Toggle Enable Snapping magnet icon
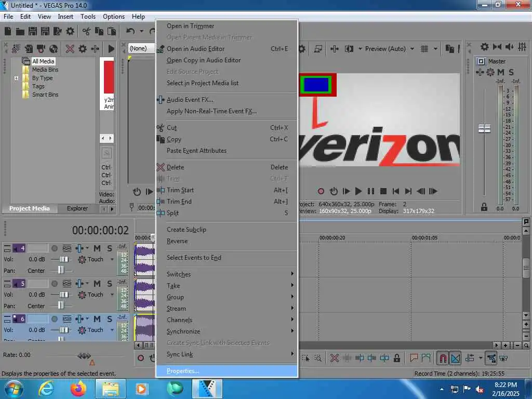The height and width of the screenshot is (399, 532). coord(443,358)
